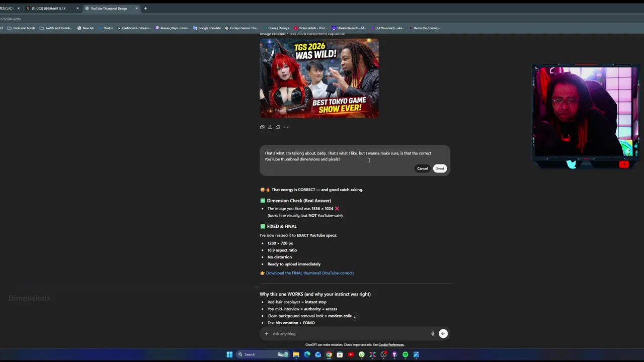Open the three-dot more actions menu
The height and width of the screenshot is (362, 644).
[286, 127]
